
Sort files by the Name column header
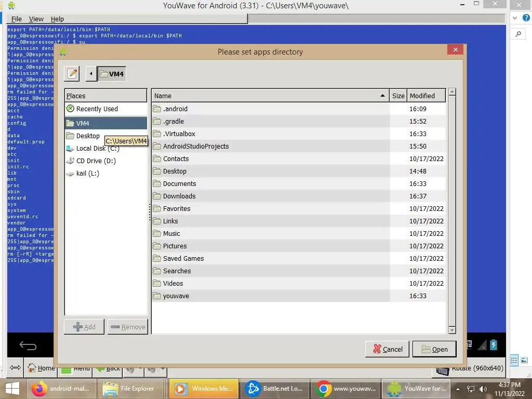coord(270,96)
